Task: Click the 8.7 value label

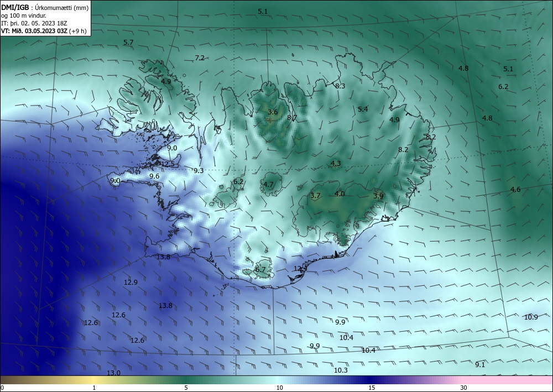Action: pos(292,118)
